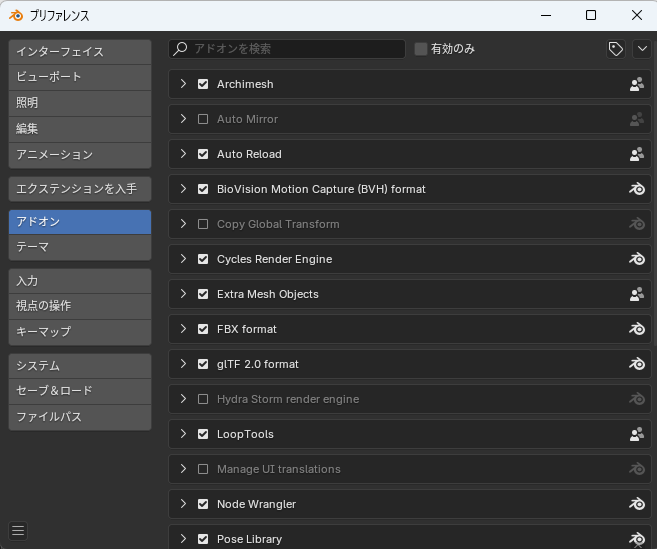Open the hamburger preferences menu
The width and height of the screenshot is (657, 549).
point(18,531)
